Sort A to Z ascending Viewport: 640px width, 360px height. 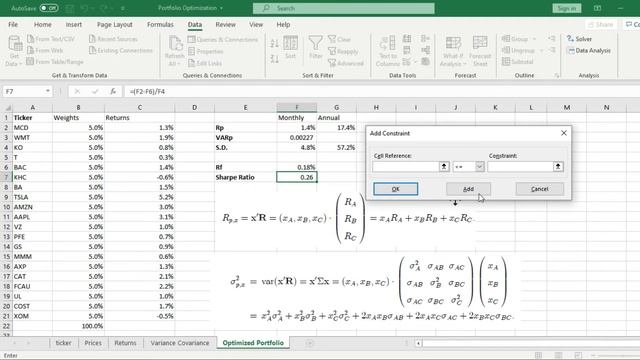(x=275, y=43)
